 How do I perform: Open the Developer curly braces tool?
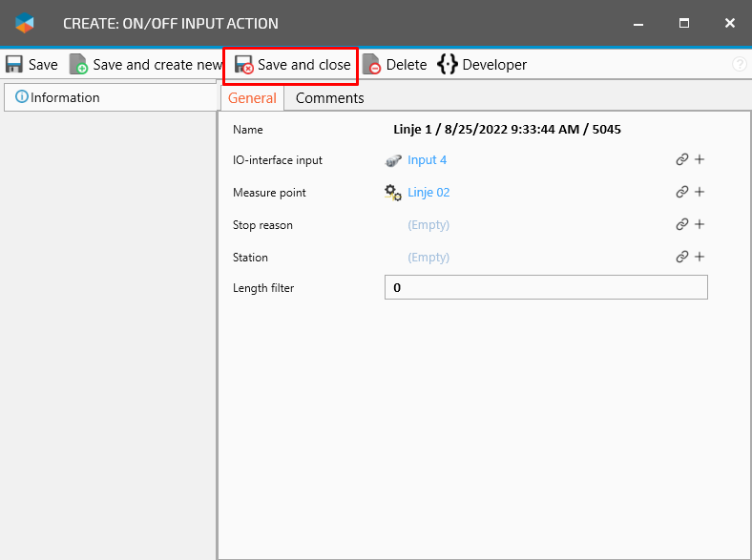pos(482,65)
